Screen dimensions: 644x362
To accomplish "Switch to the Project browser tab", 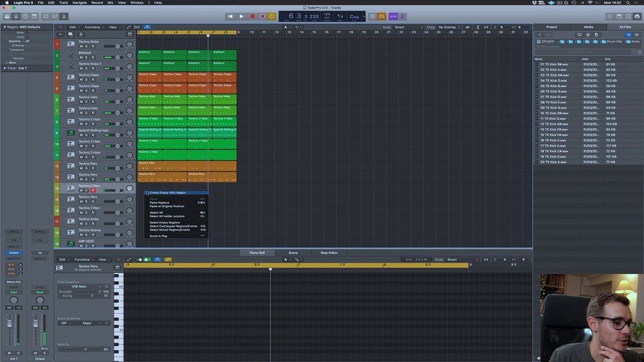I will pyautogui.click(x=551, y=27).
